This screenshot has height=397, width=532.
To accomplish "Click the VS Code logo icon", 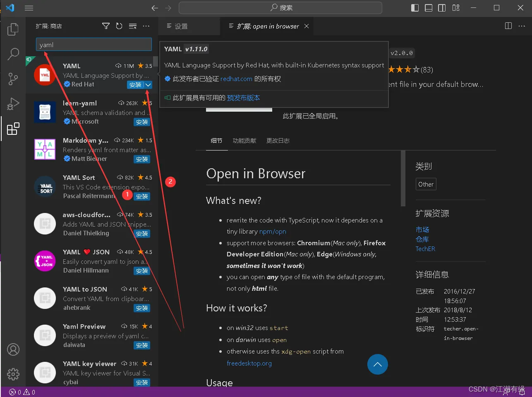I will coord(10,8).
